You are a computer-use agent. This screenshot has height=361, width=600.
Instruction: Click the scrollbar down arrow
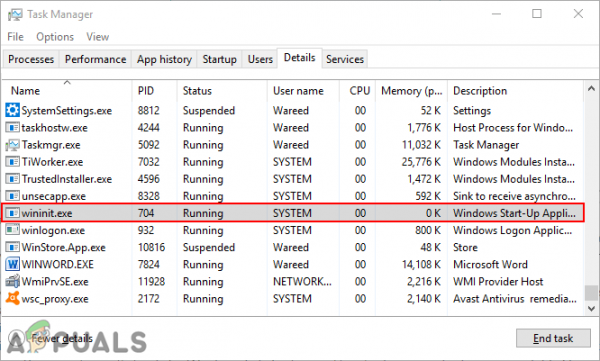(591, 308)
